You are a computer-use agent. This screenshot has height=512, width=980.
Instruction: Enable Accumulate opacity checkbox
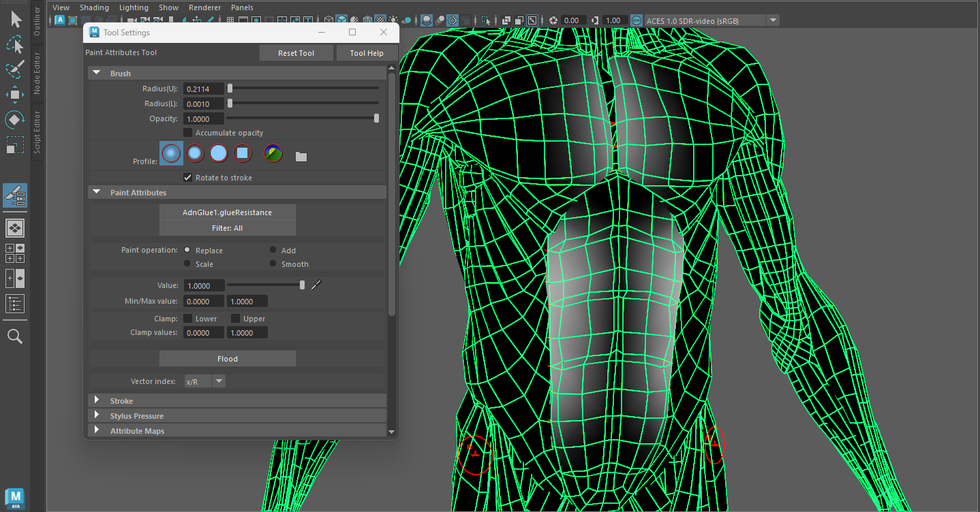[188, 133]
